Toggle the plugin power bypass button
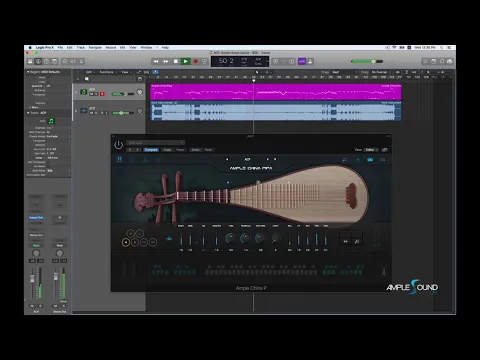480x360 pixels. [118, 145]
